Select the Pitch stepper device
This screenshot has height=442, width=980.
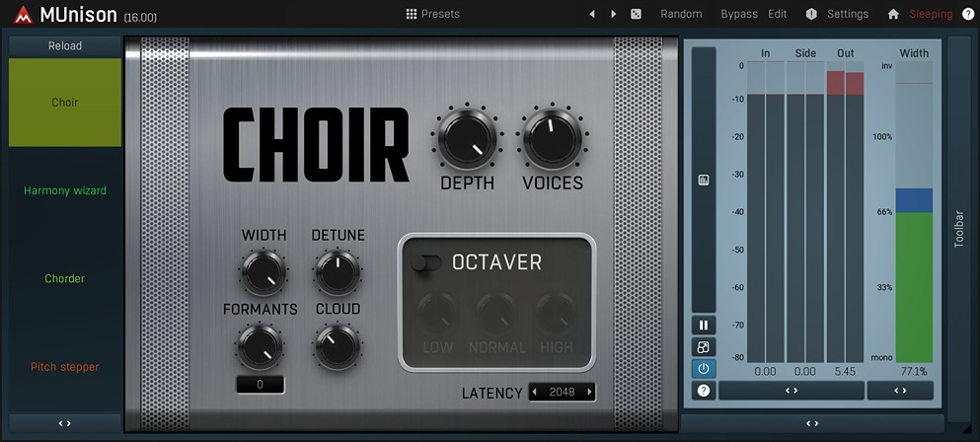[65, 367]
